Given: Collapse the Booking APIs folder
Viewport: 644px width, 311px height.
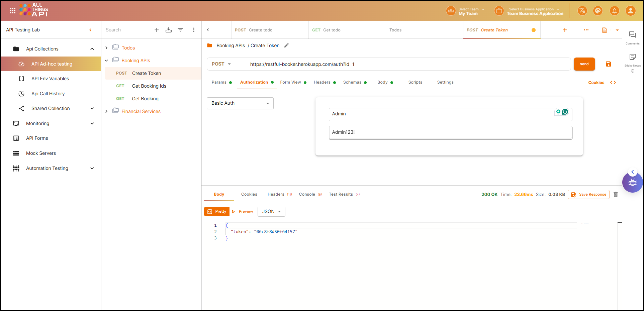Looking at the screenshot, I should click(x=106, y=61).
